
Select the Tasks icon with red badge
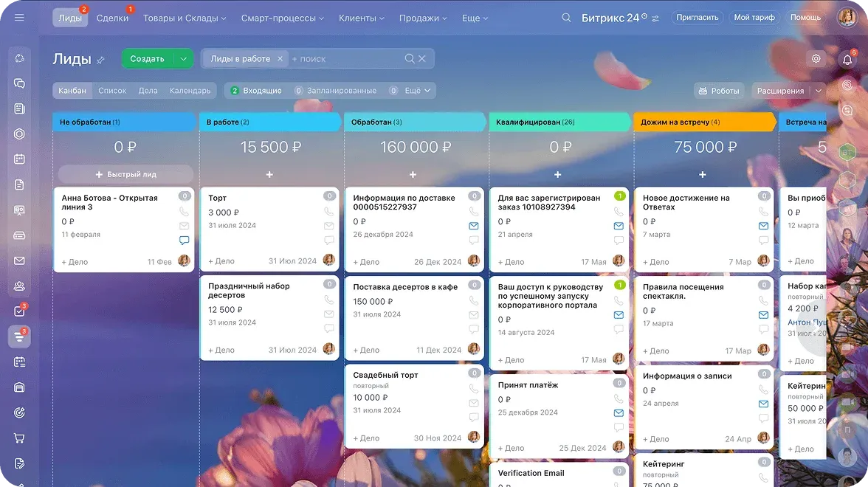18,311
